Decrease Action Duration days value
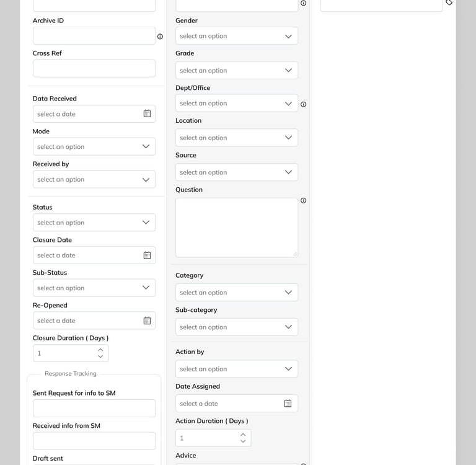Screen dimensions: 476x465 point(243,441)
